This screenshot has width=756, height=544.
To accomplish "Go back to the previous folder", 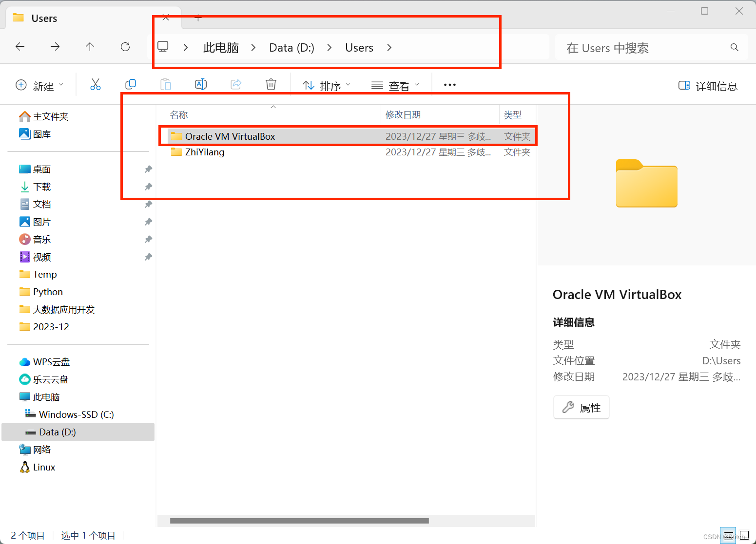I will coord(20,47).
